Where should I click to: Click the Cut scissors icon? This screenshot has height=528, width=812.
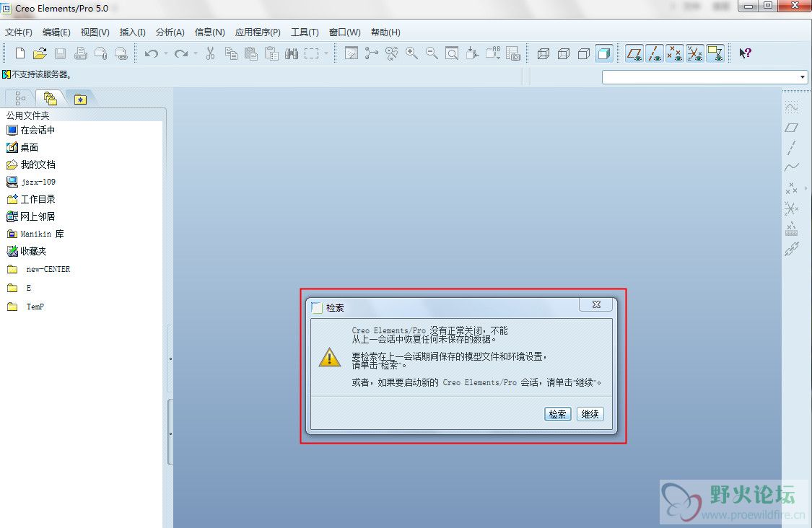tap(210, 53)
